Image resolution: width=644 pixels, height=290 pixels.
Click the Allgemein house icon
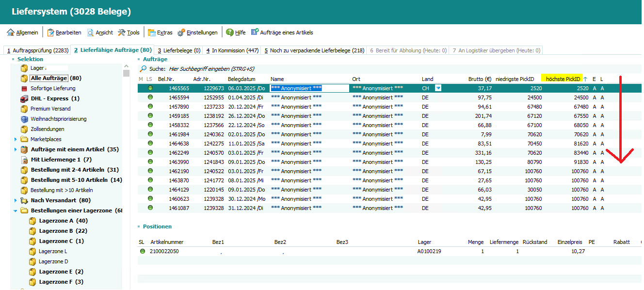[11, 32]
